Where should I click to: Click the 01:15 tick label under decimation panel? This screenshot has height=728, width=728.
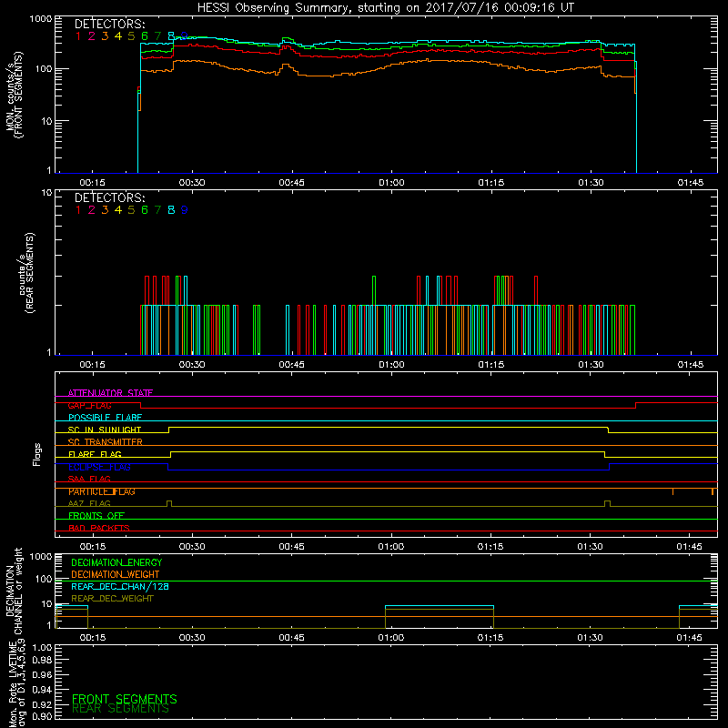click(x=490, y=638)
